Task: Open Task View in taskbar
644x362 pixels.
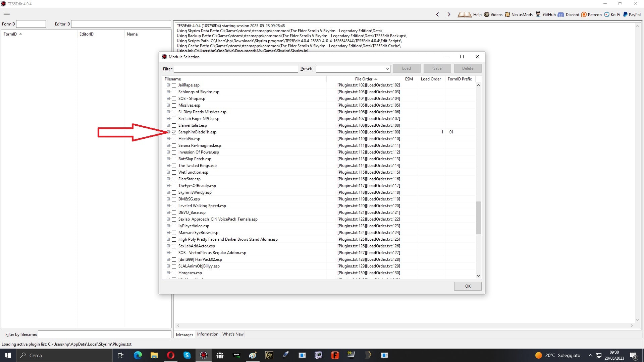Action: point(121,355)
